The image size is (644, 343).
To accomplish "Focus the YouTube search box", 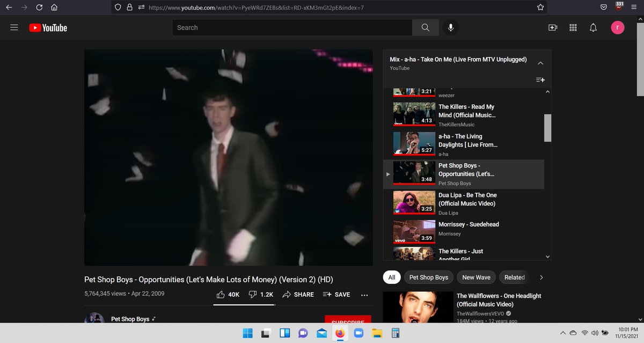I will coord(292,27).
